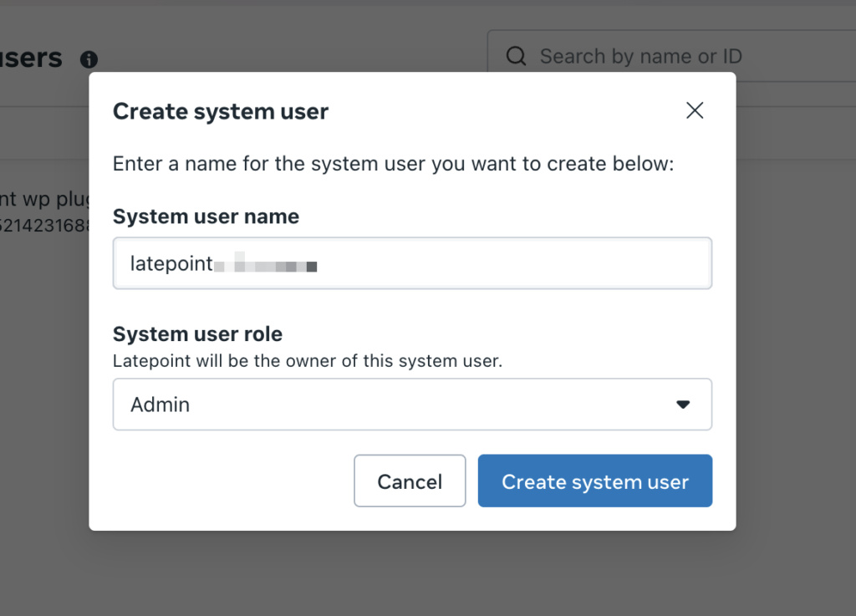The width and height of the screenshot is (856, 616).
Task: Click the info icon beside the Users heading
Action: click(89, 59)
